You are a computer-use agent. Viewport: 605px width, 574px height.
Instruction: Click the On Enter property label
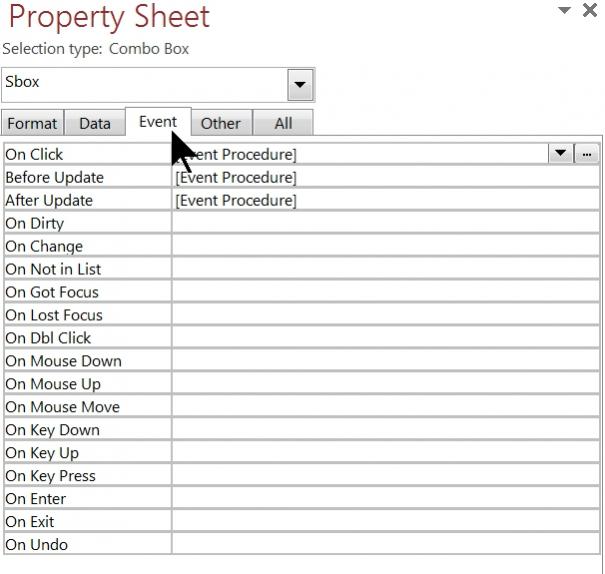(36, 499)
